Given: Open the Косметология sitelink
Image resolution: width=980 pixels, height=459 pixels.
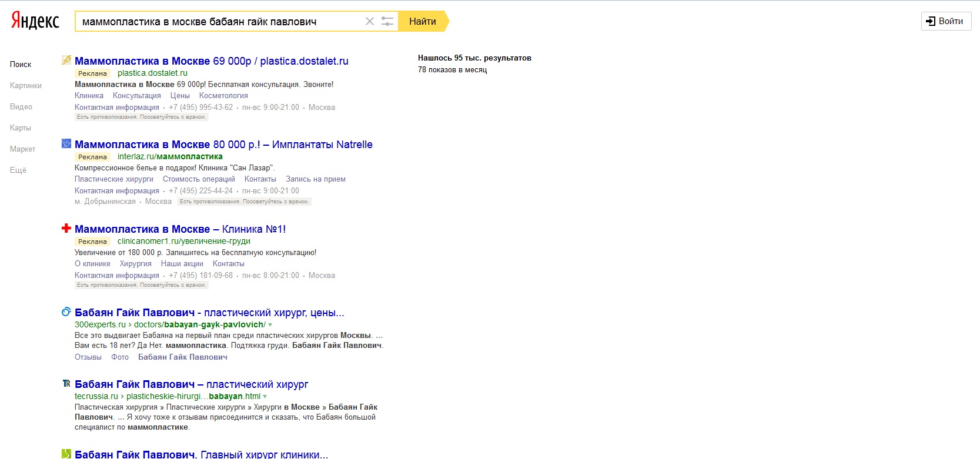Looking at the screenshot, I should pyautogui.click(x=223, y=96).
